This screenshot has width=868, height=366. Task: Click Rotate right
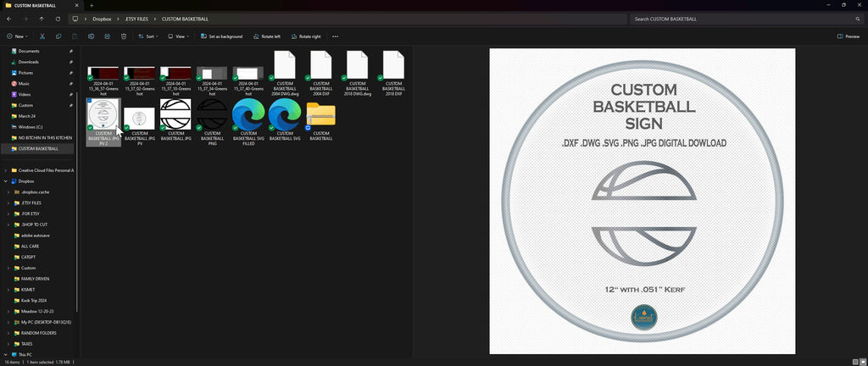(x=305, y=36)
